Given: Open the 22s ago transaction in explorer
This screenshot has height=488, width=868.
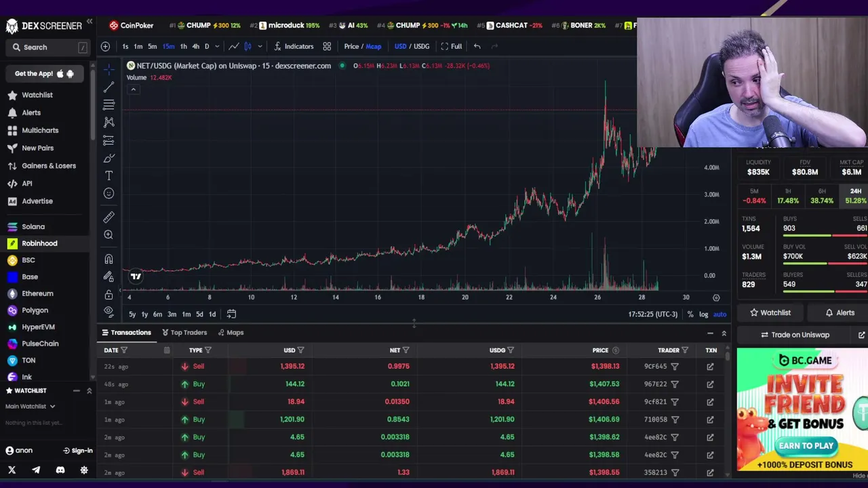Looking at the screenshot, I should [x=710, y=367].
